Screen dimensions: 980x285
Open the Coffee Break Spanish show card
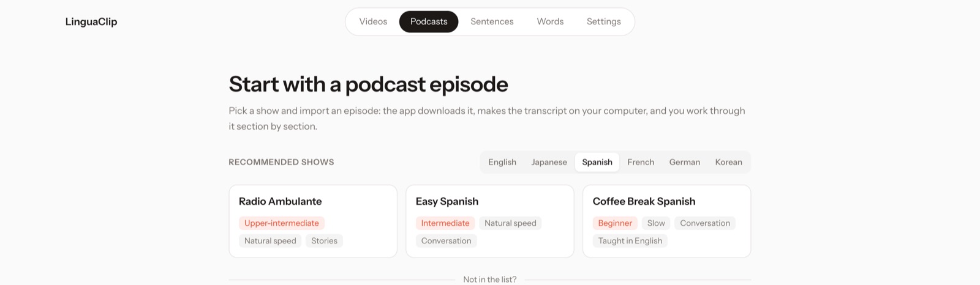pos(666,221)
